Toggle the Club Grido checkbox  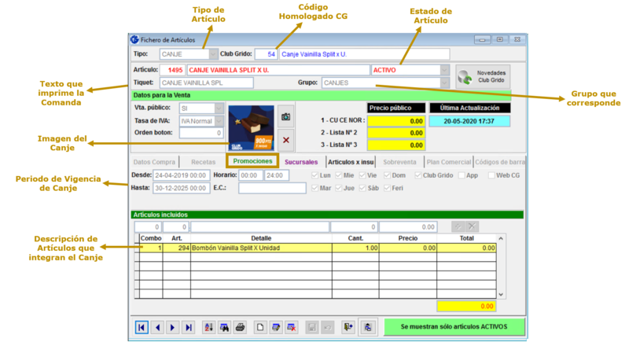(417, 175)
